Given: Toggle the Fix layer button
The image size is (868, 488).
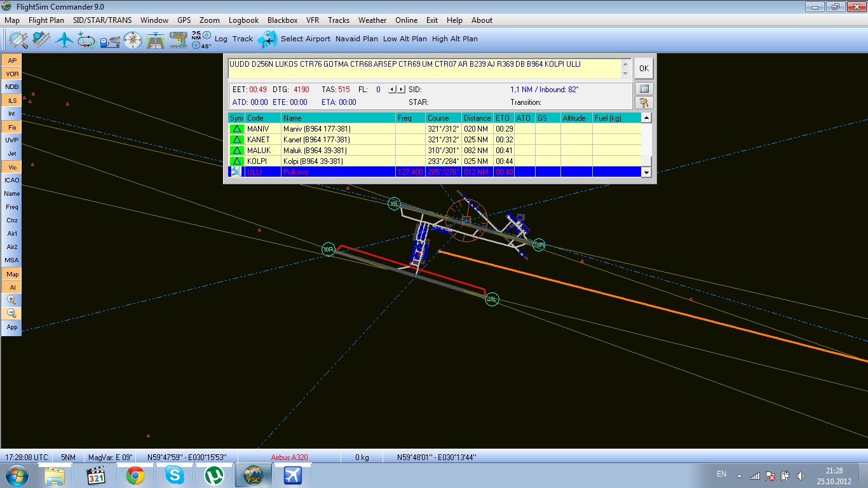Looking at the screenshot, I should 12,127.
